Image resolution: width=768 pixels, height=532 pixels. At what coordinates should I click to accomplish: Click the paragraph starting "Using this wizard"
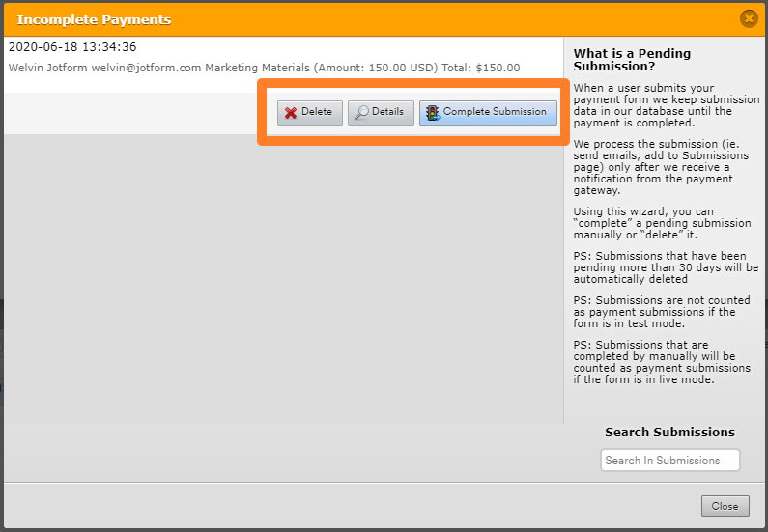662,223
